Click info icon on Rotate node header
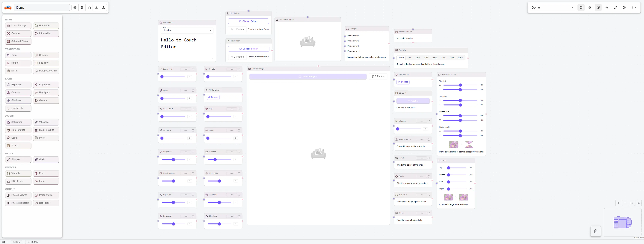Image resolution: width=644 pixels, height=244 pixels. pyautogui.click(x=239, y=69)
